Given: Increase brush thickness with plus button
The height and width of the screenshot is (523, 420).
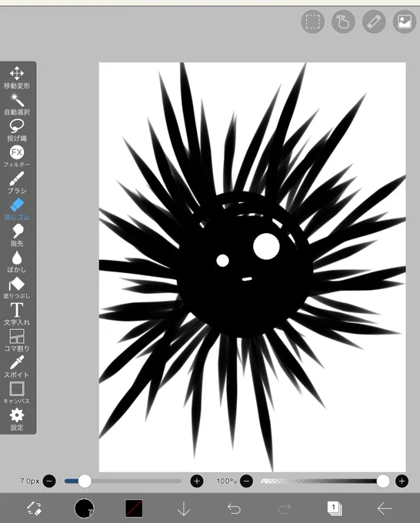Looking at the screenshot, I should 197,481.
